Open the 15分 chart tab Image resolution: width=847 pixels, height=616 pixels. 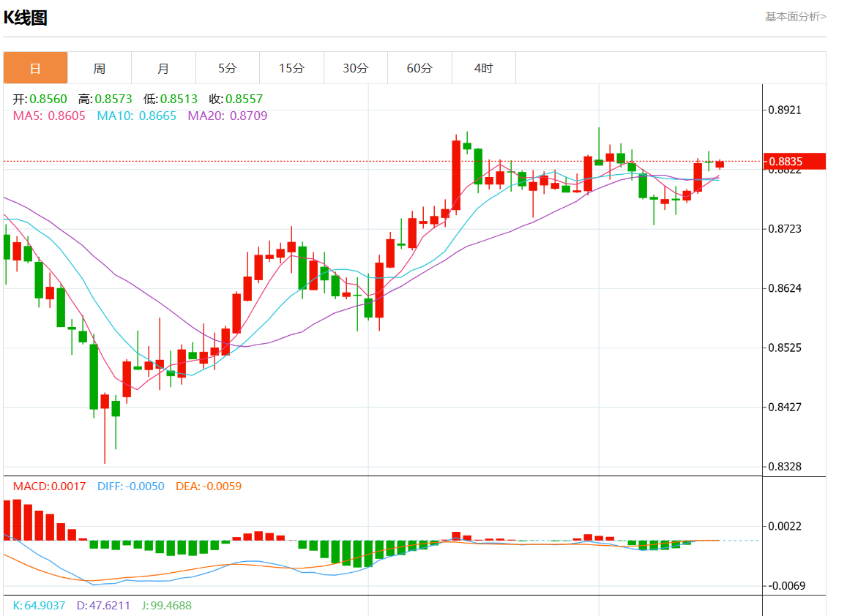pos(291,68)
